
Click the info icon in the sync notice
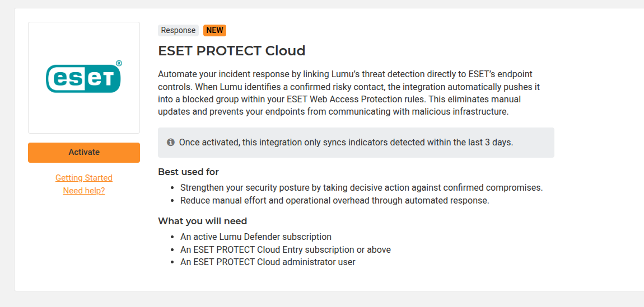tap(170, 143)
